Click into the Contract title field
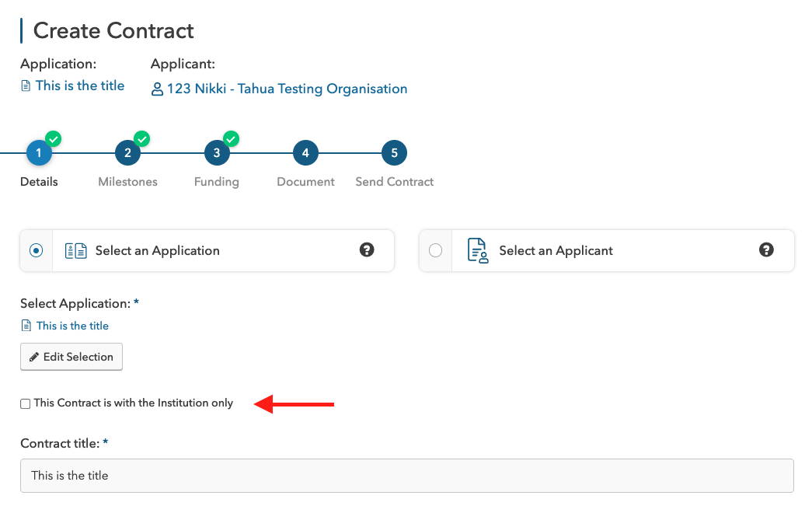This screenshot has width=812, height=513. tap(406, 475)
